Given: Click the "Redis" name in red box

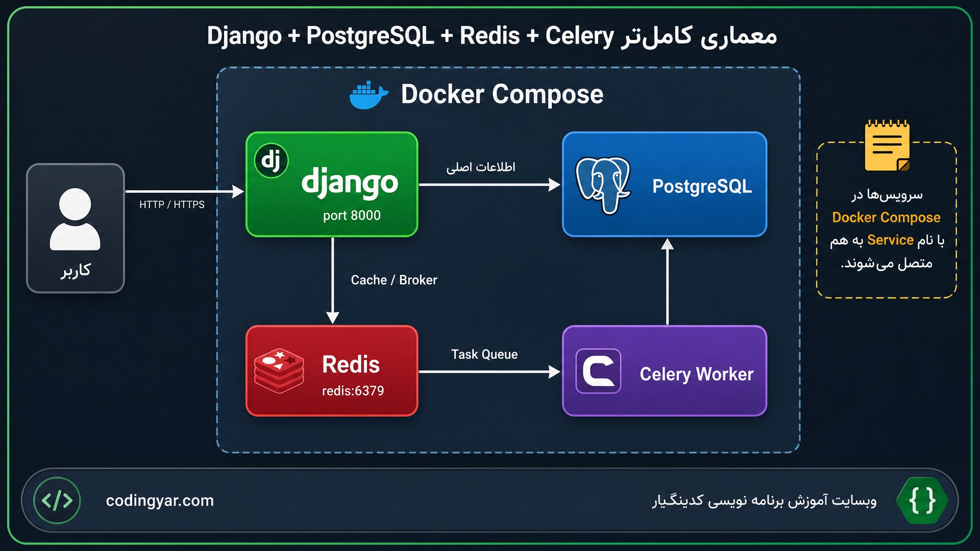Looking at the screenshot, I should pos(351,365).
